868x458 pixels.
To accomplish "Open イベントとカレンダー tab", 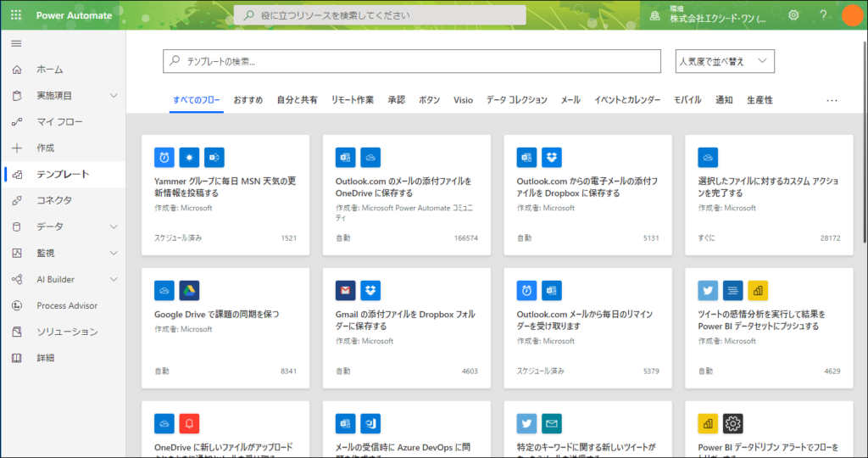I will [x=627, y=100].
